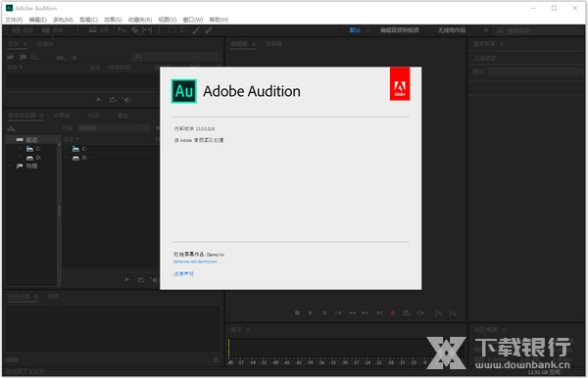
Task: Open the 效果(S) menu
Action: 113,20
